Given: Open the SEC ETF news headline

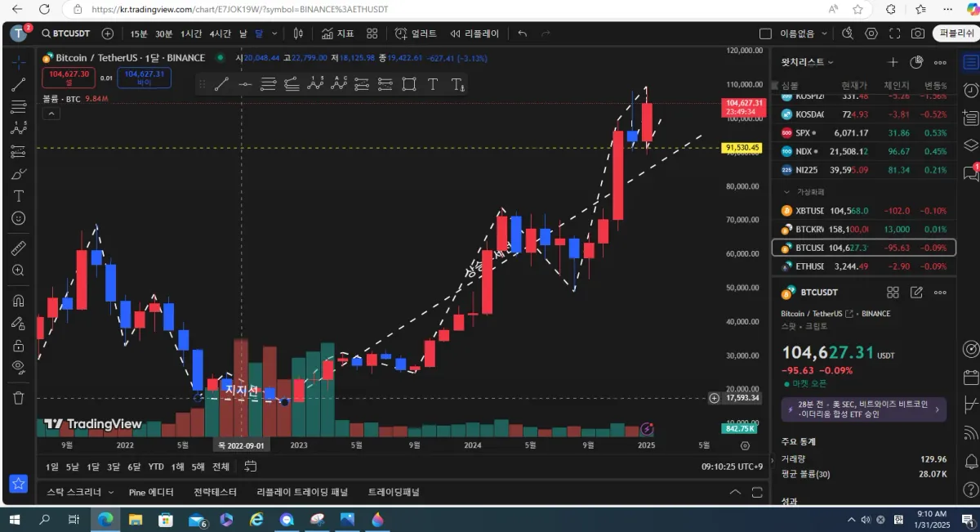Looking at the screenshot, I should point(863,409).
